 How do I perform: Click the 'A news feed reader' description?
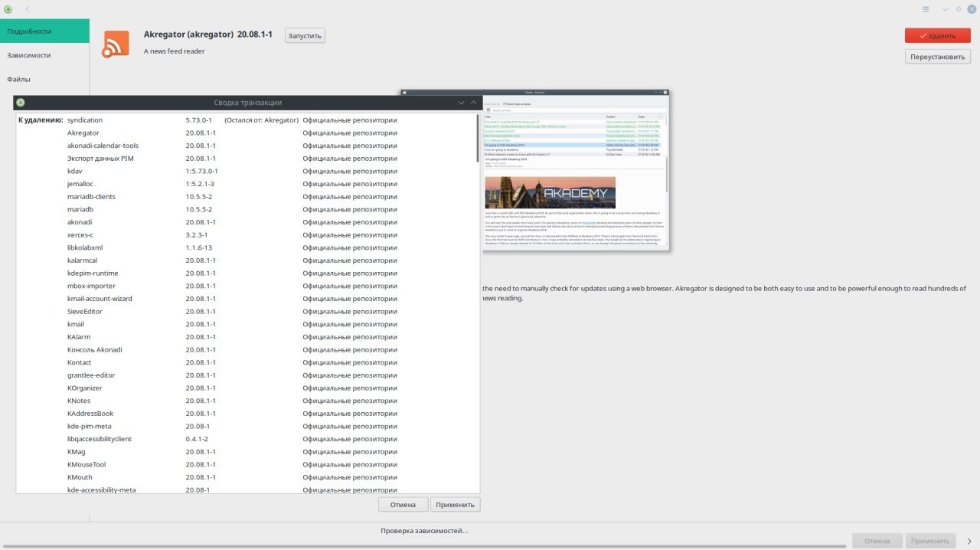click(175, 51)
